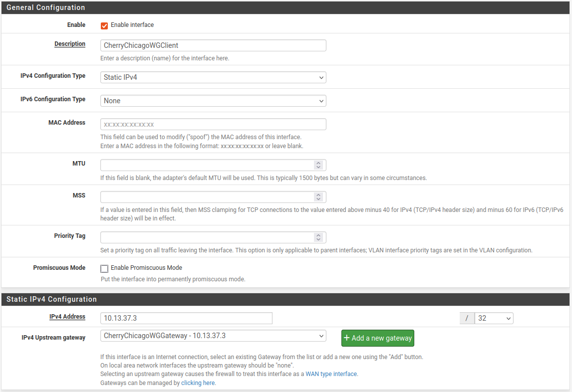
Task: Click the MAC Address input field
Action: 213,124
